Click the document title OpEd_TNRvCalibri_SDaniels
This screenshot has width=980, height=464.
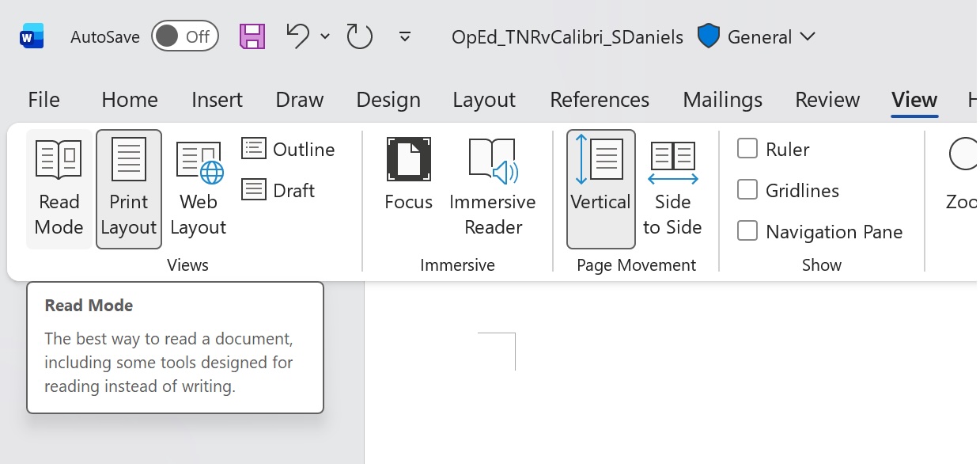[566, 36]
